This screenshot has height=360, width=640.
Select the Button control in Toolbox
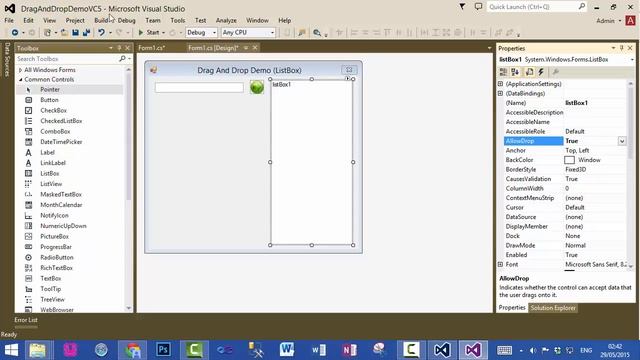49,100
